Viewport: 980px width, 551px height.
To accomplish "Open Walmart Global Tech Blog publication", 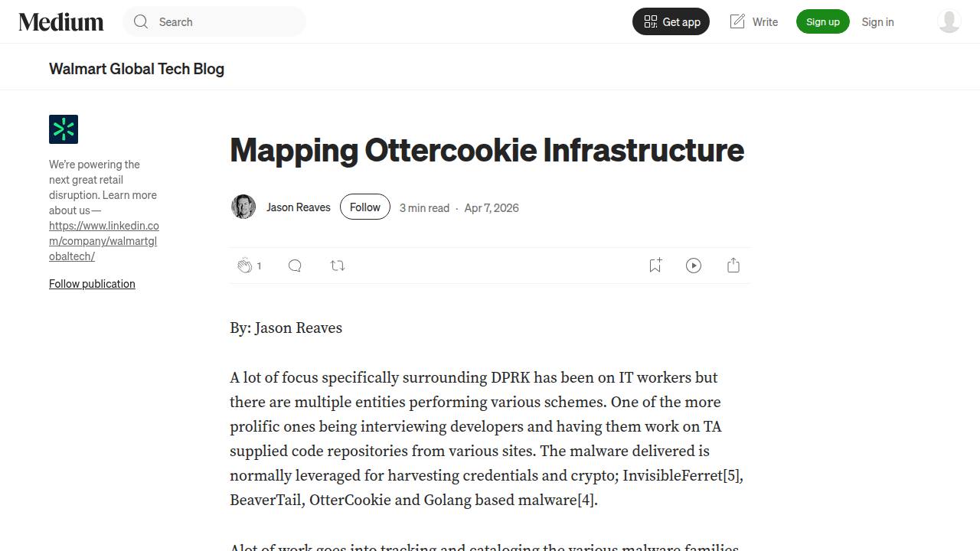I will pyautogui.click(x=136, y=68).
